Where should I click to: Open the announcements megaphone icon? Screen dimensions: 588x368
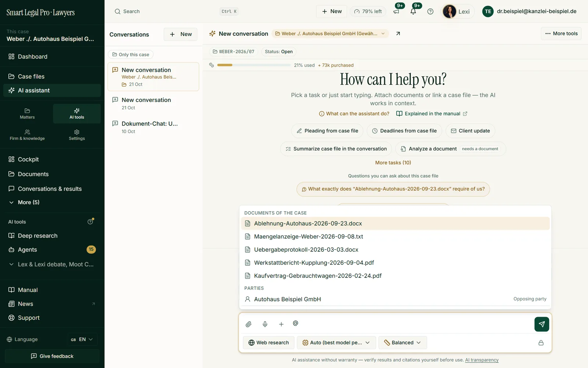point(396,11)
